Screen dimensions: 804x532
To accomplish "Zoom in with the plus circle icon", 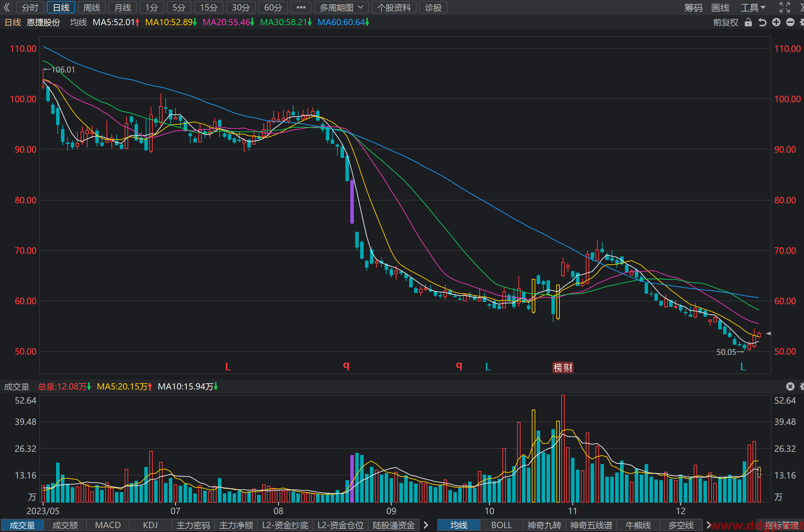I will [776, 22].
